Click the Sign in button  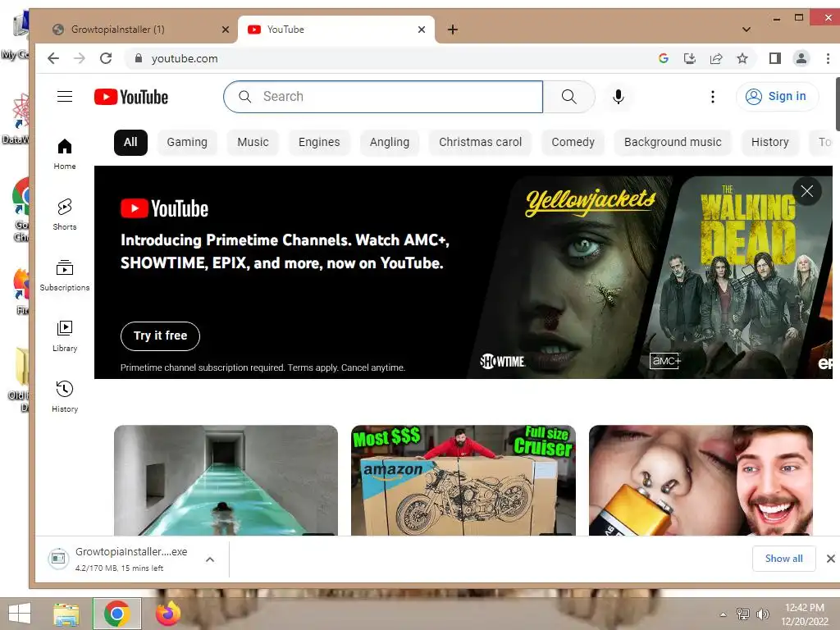[x=778, y=97]
